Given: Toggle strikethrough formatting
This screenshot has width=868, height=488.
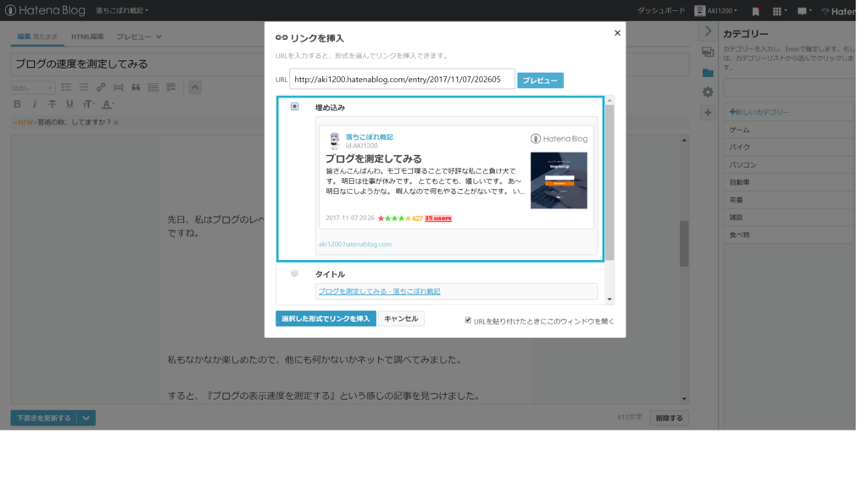Looking at the screenshot, I should click(52, 104).
